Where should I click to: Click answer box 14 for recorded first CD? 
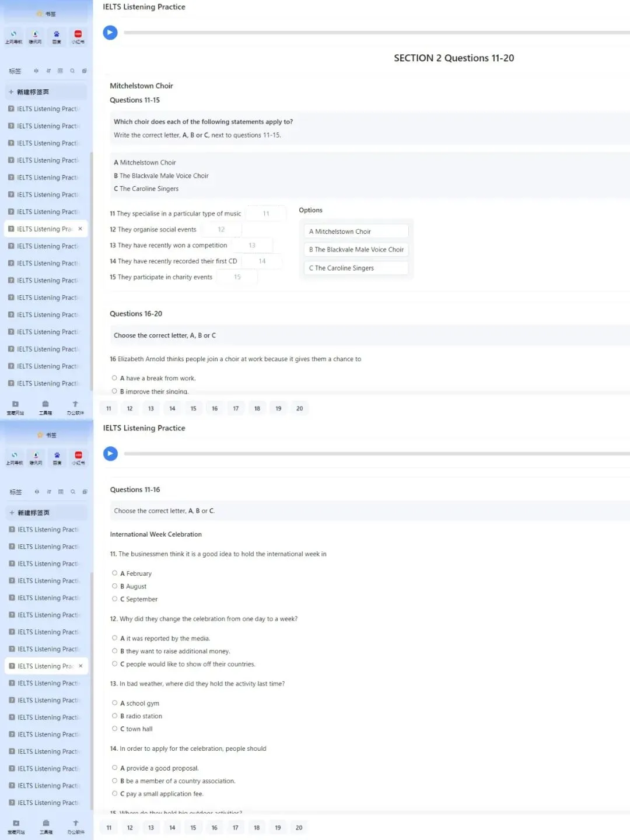pos(262,261)
